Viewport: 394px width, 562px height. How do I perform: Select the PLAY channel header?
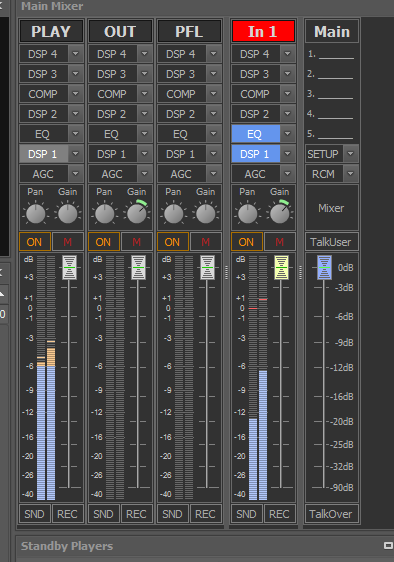pos(51,32)
